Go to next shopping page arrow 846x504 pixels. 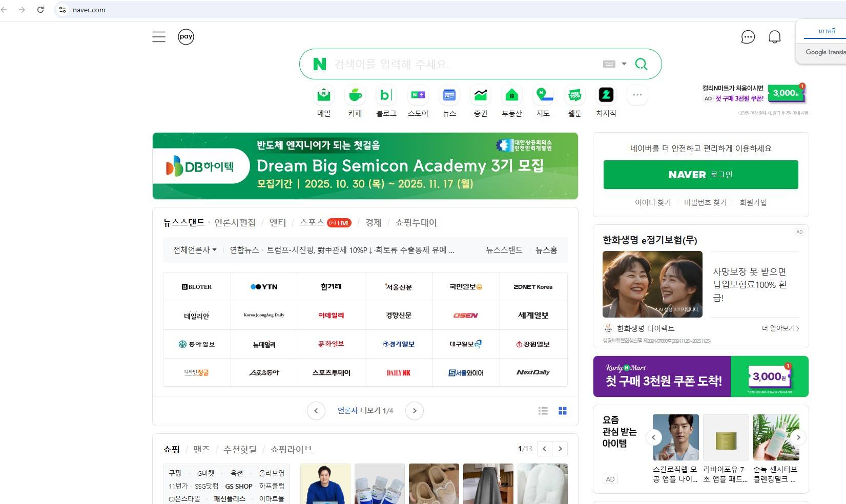(x=561, y=449)
